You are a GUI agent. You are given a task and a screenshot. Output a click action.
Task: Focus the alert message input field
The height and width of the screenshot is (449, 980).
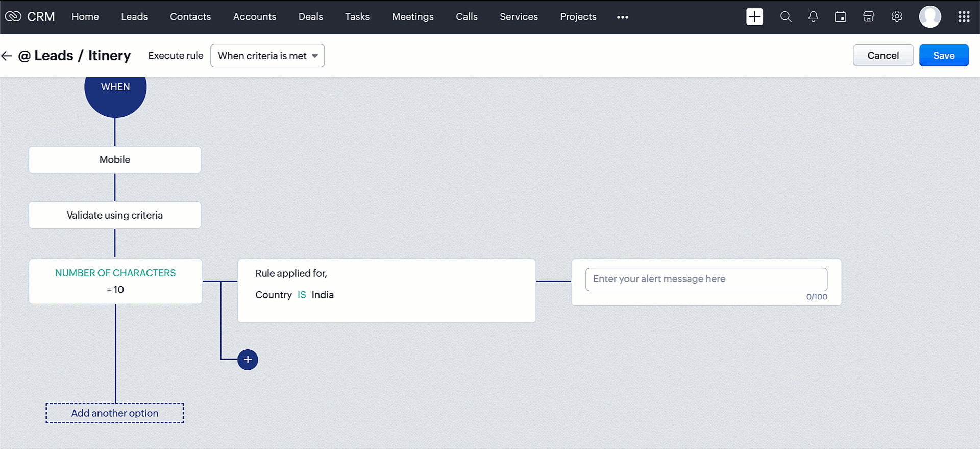(706, 279)
